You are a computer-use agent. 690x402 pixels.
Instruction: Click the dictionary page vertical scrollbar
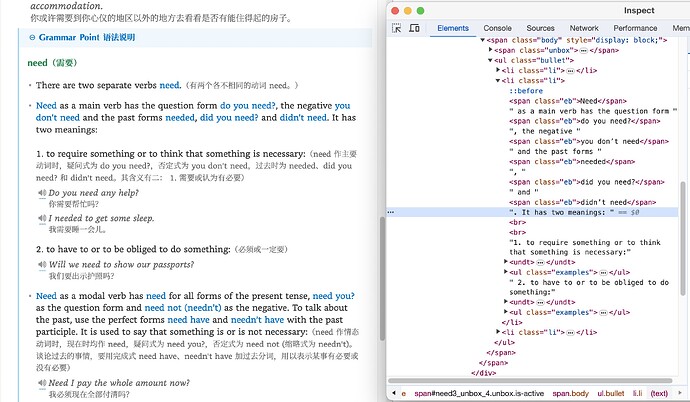382,278
